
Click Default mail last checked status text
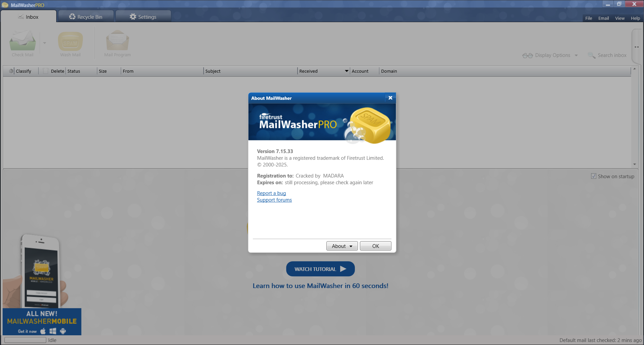coord(600,340)
